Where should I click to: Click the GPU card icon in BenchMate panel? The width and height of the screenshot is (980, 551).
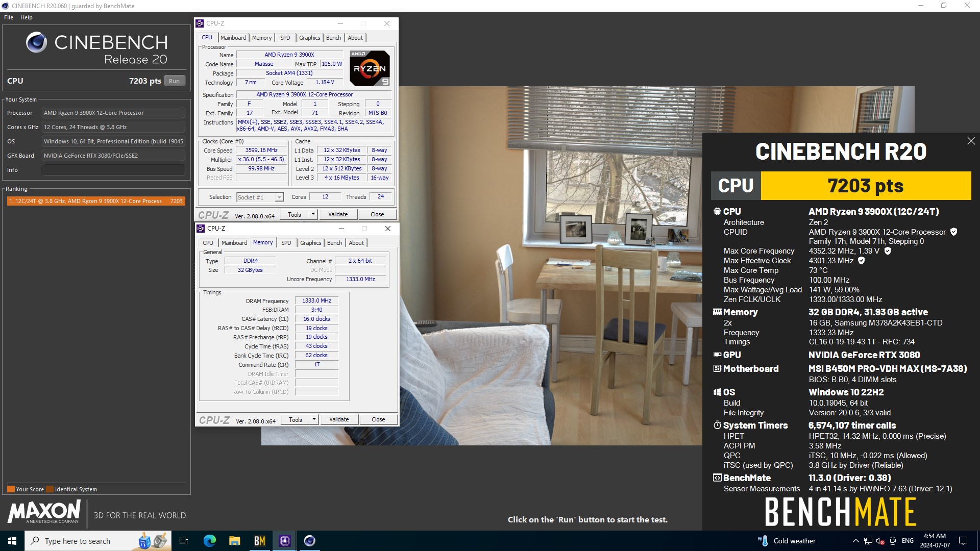click(x=717, y=355)
